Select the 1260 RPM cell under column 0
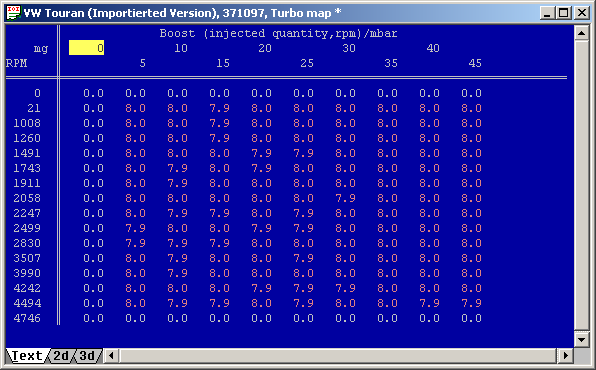596x370 pixels. click(x=94, y=138)
